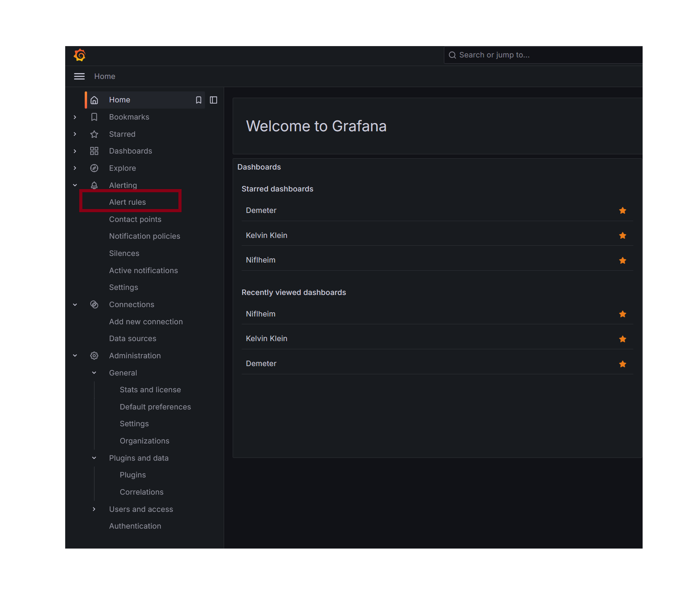Toggle the hamburger navigation menu
The width and height of the screenshot is (700, 597).
[x=79, y=76]
